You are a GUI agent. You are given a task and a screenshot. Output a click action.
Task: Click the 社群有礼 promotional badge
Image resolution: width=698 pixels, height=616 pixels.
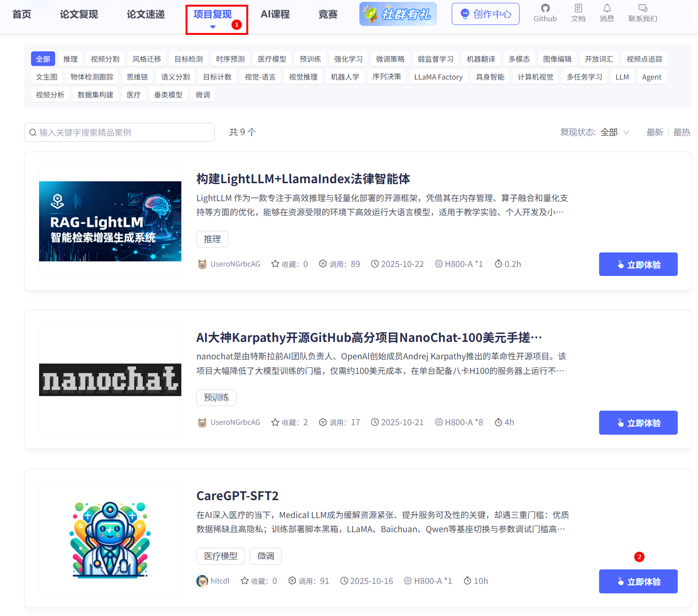coord(398,14)
